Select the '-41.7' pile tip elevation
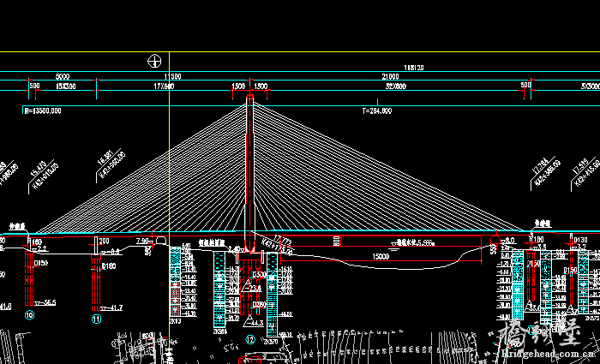 pyautogui.click(x=114, y=307)
